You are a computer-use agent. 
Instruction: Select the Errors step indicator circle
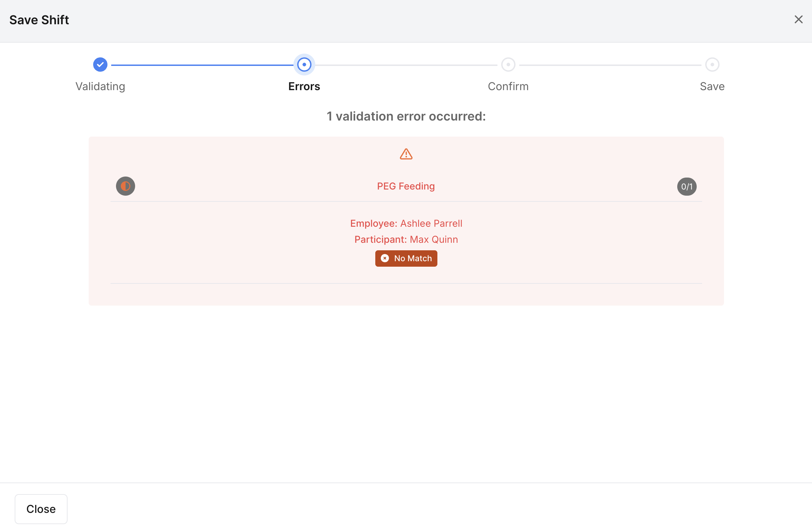[304, 65]
